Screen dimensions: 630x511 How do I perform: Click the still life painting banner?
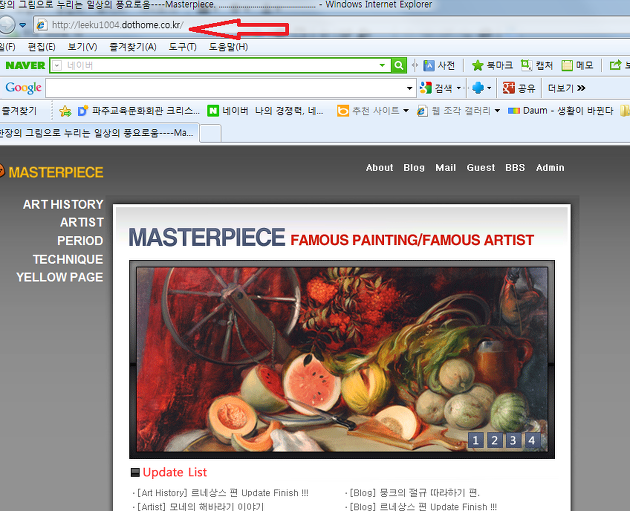coord(342,360)
